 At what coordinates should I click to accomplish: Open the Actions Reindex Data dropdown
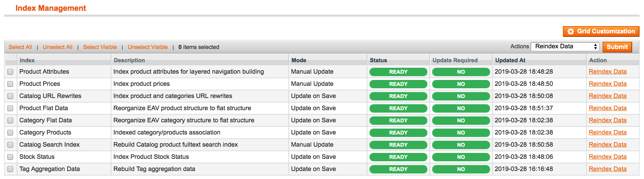pyautogui.click(x=565, y=47)
